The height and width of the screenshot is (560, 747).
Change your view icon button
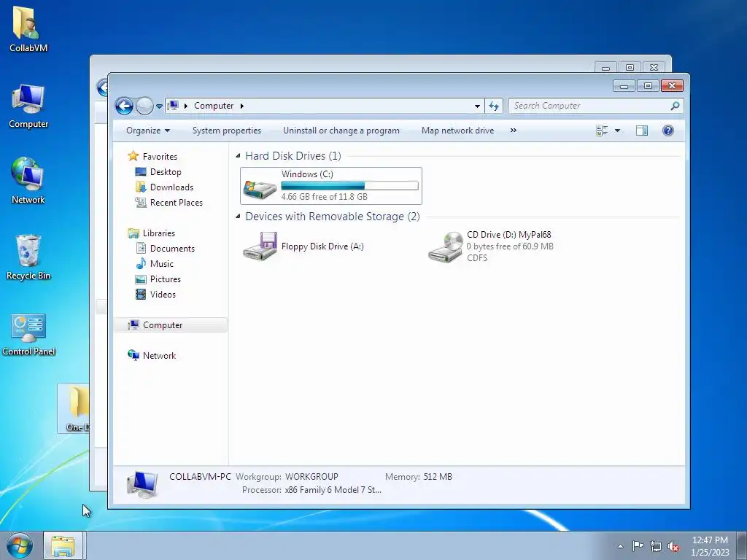point(602,131)
